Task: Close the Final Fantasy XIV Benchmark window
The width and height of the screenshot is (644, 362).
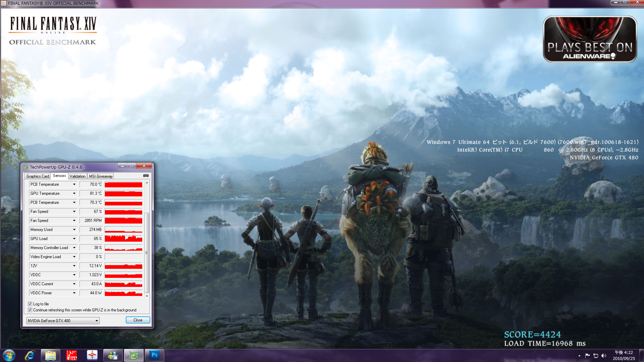Action: (637, 2)
